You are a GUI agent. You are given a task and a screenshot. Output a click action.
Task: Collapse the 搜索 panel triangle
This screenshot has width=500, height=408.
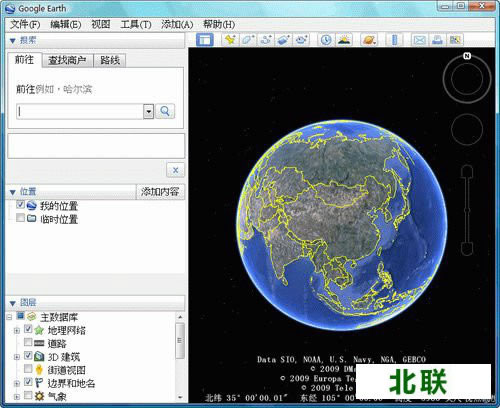pyautogui.click(x=13, y=41)
